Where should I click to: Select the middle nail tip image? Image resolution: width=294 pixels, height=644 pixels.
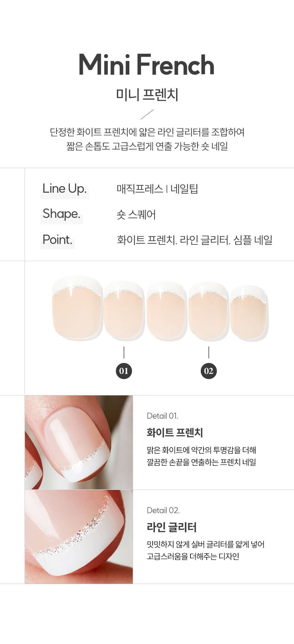(166, 312)
